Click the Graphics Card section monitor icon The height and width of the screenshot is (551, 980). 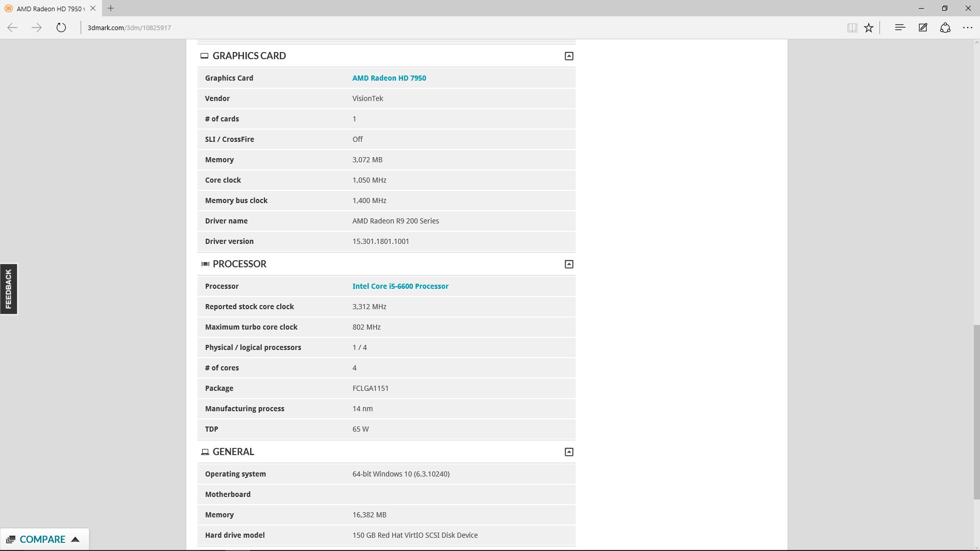[205, 56]
